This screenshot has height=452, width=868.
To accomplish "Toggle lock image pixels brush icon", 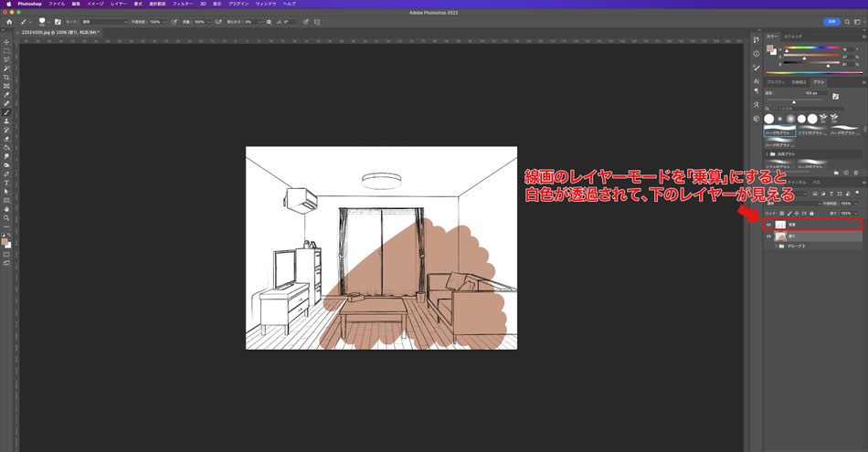I will pyautogui.click(x=789, y=214).
